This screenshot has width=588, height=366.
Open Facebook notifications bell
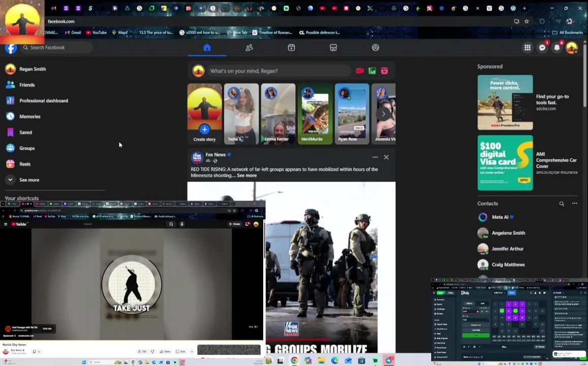[557, 48]
